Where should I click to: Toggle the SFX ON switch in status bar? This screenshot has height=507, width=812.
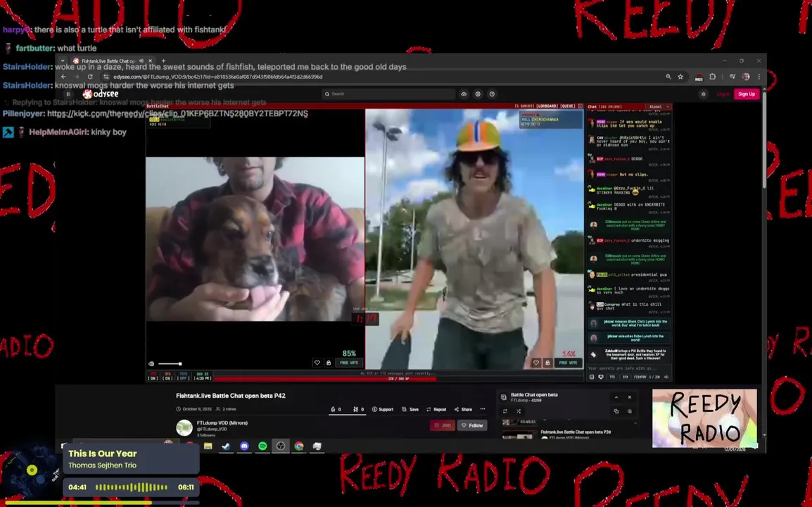click(167, 376)
